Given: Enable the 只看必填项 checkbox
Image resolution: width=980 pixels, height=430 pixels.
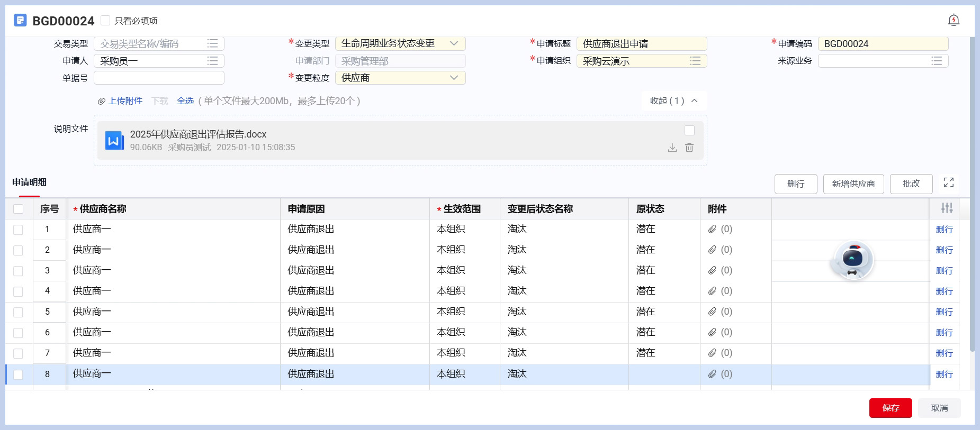Looking at the screenshot, I should (105, 21).
